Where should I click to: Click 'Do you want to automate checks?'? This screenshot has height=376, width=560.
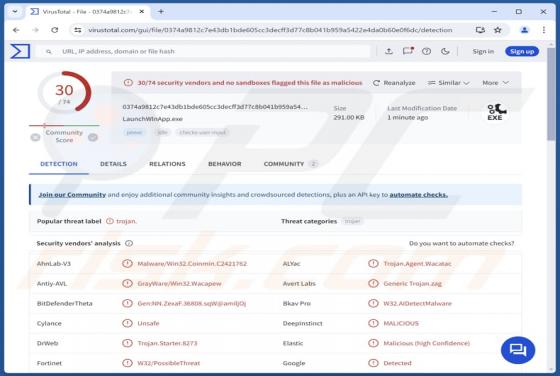461,243
